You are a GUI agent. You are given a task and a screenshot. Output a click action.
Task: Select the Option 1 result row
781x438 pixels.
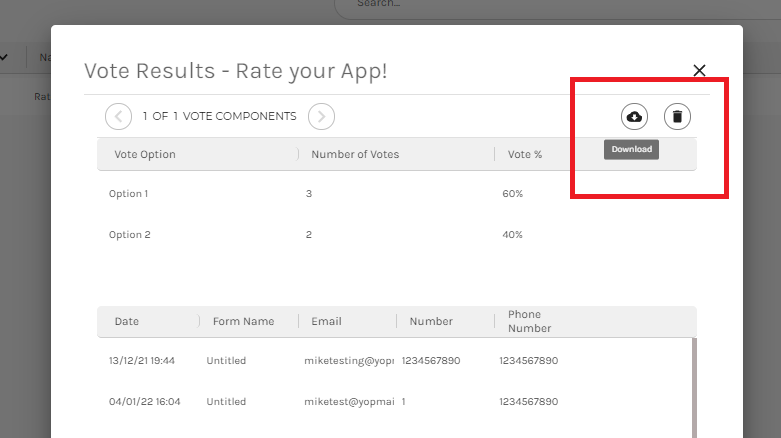[396, 193]
